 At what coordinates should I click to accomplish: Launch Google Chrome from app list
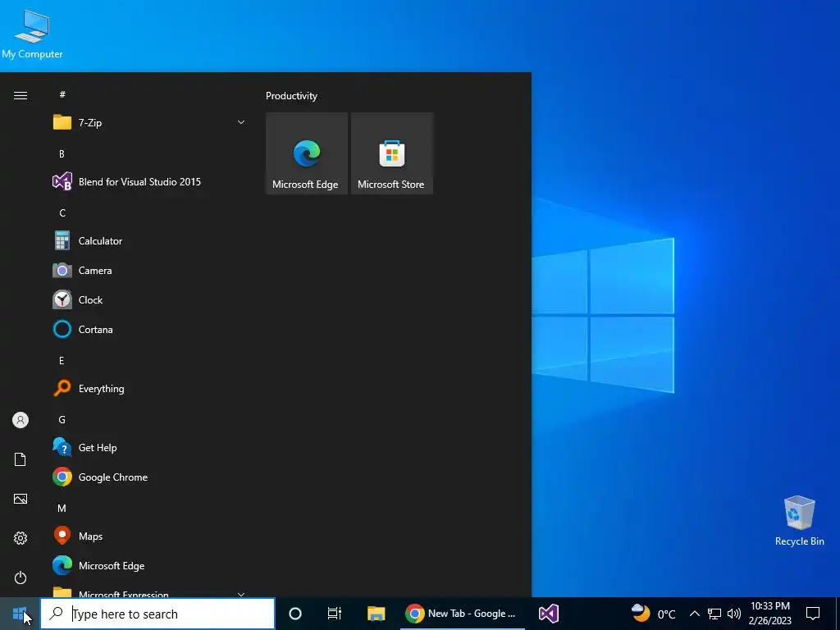click(x=149, y=477)
